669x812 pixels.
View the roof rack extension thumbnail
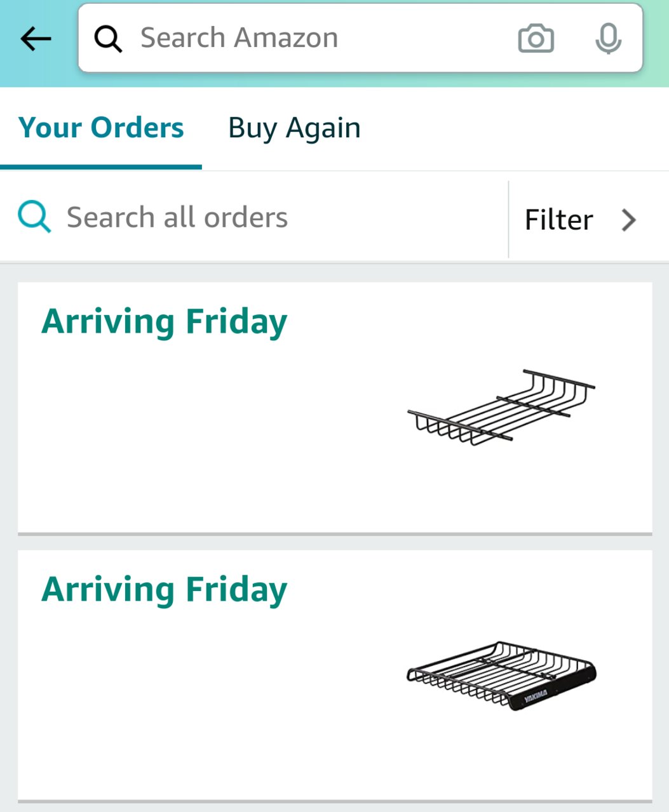(501, 406)
